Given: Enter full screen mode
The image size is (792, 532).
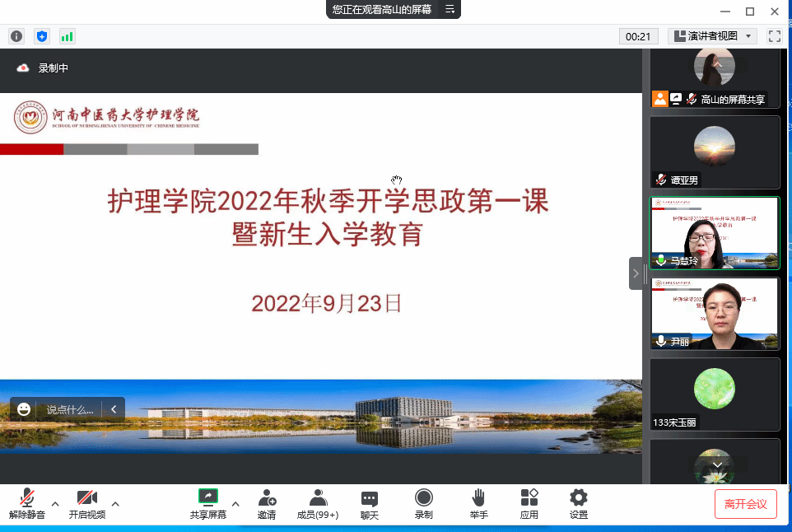Looking at the screenshot, I should 774,36.
